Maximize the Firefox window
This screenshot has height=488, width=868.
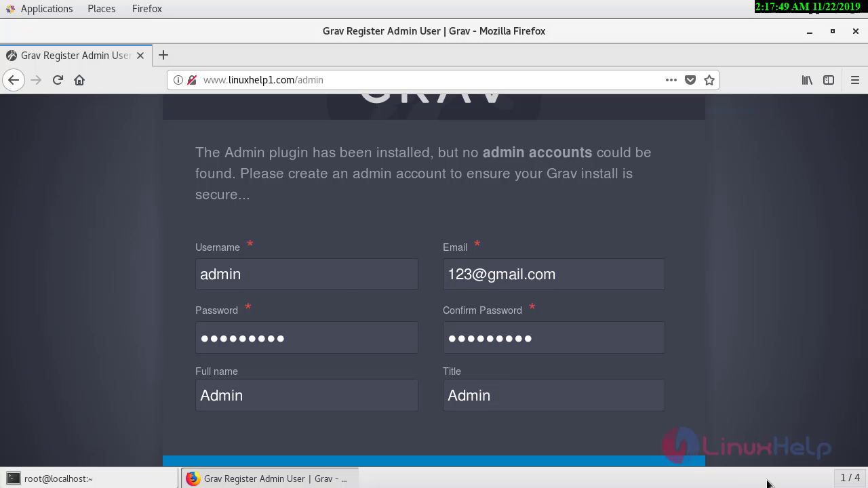click(833, 31)
